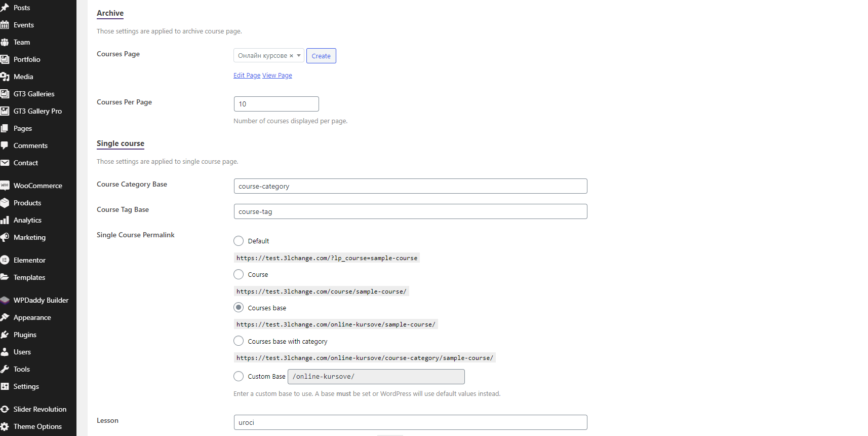The height and width of the screenshot is (436, 868).
Task: Open Slider Revolution menu label
Action: coord(40,409)
